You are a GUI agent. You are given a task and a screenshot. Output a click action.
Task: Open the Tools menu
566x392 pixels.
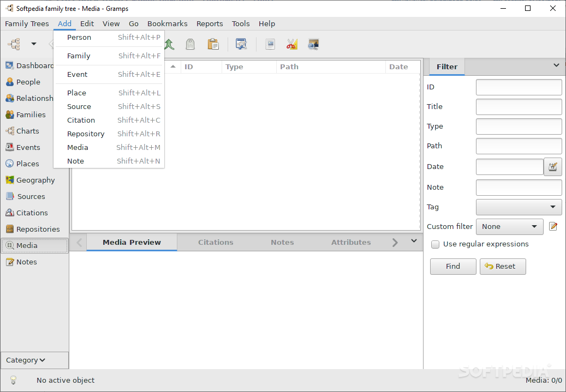pos(241,24)
